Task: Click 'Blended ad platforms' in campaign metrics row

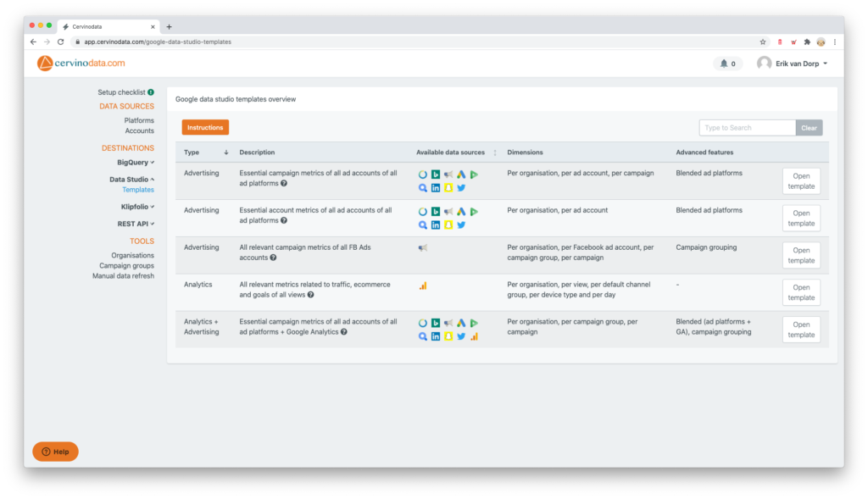Action: 709,173
